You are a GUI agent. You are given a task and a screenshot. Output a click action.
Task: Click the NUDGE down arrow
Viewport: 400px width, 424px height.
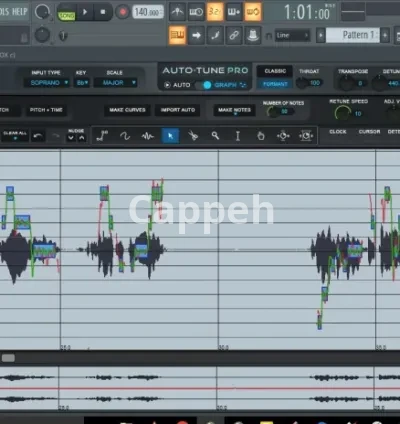[71, 138]
